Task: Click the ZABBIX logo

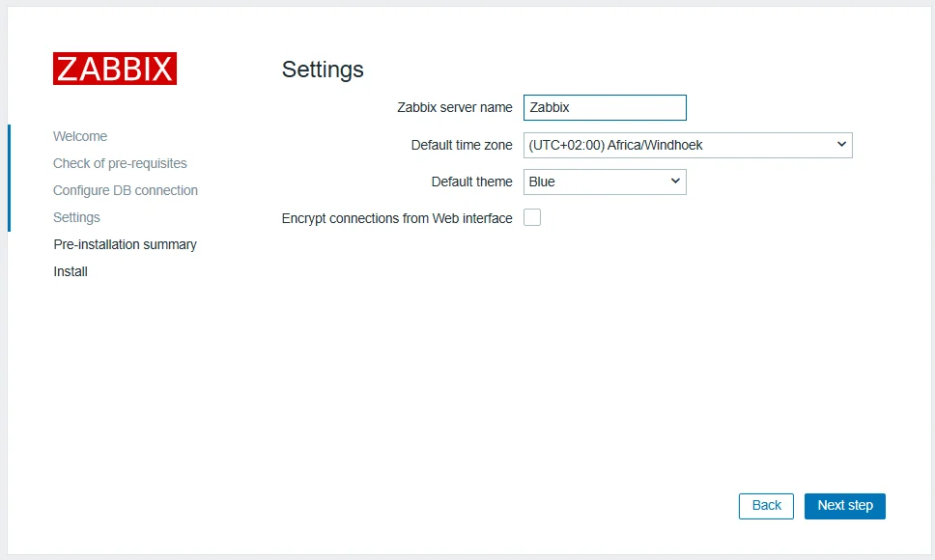Action: click(115, 69)
